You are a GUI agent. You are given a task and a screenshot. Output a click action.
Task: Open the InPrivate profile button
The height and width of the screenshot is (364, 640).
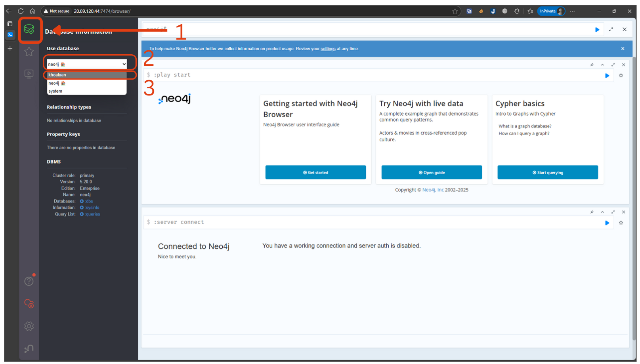pyautogui.click(x=551, y=11)
